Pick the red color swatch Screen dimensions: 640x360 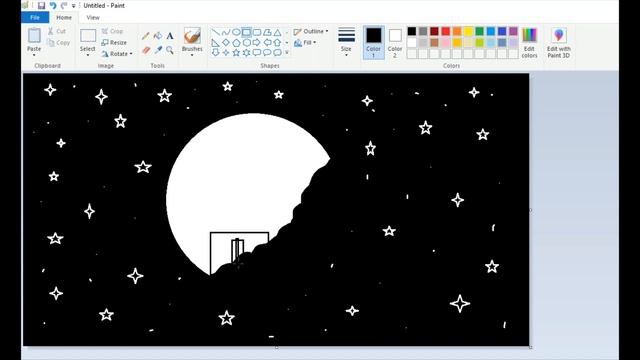click(446, 31)
